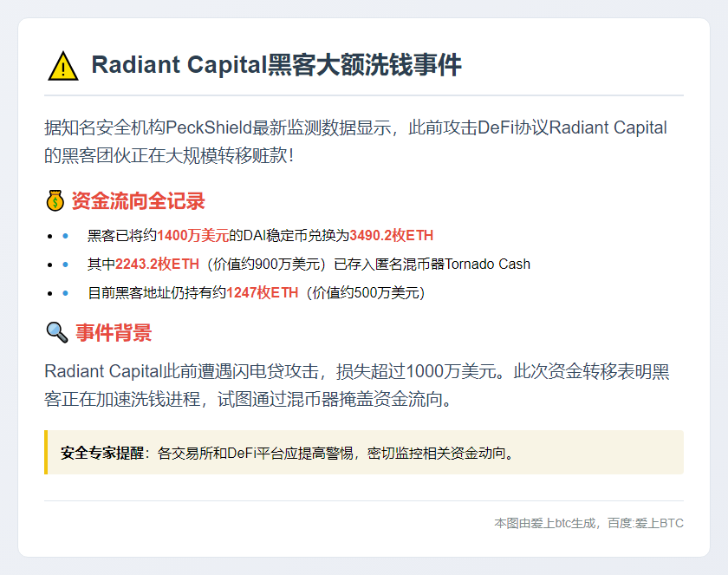This screenshot has height=575, width=728.
Task: Click the Tornado Cash text
Action: (x=487, y=265)
